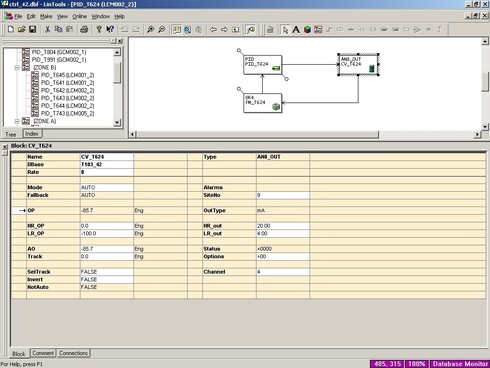The height and width of the screenshot is (368, 490).
Task: Click the Name field value CV_T624
Action: [x=107, y=157]
